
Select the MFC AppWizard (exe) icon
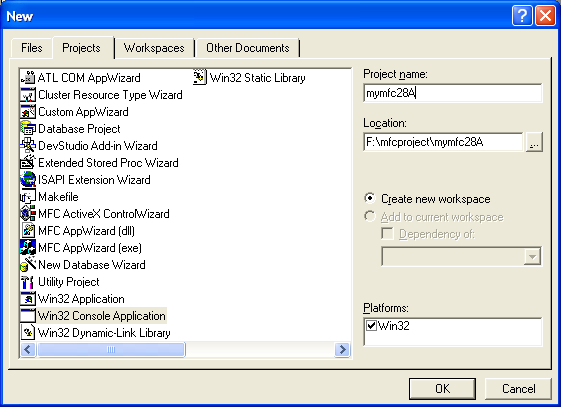click(28, 247)
